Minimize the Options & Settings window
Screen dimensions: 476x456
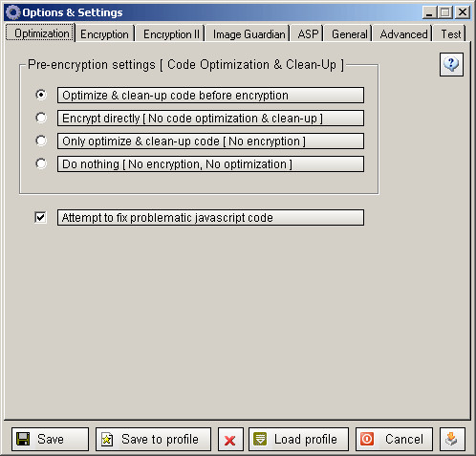click(429, 12)
